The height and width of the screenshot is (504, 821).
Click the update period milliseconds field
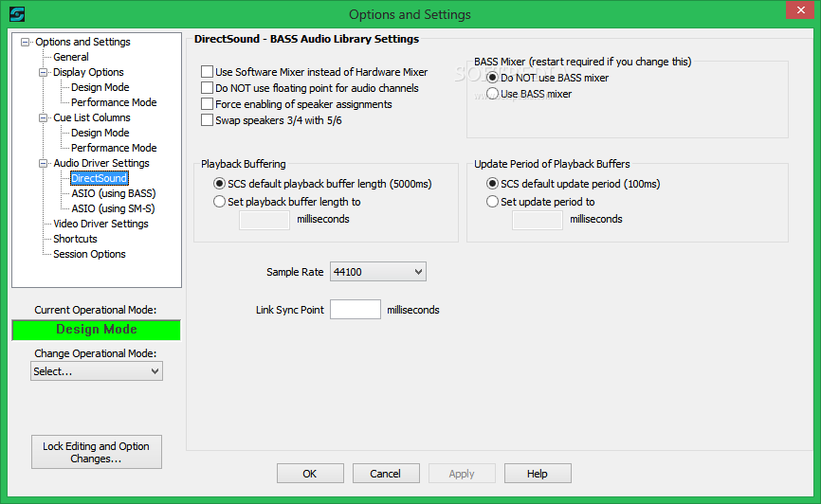(538, 220)
